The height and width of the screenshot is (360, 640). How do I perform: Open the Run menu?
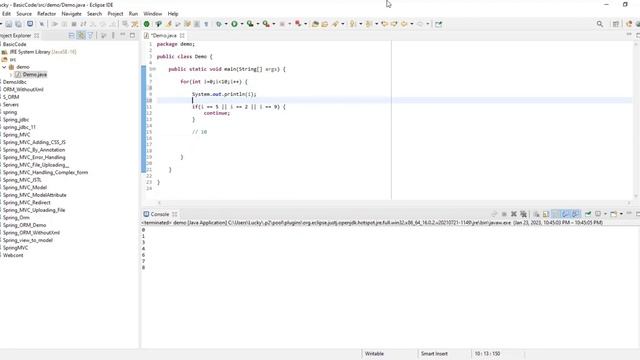click(133, 14)
